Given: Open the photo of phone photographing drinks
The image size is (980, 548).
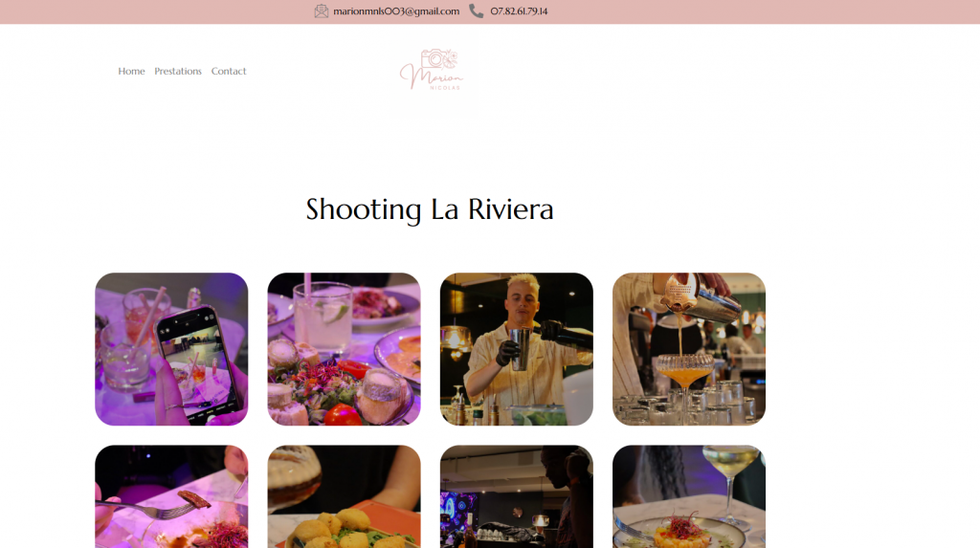Looking at the screenshot, I should point(171,349).
